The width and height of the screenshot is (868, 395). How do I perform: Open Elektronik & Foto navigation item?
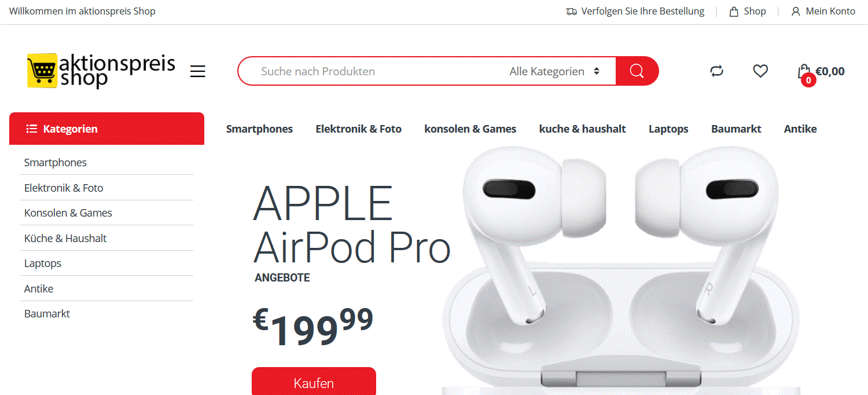(x=358, y=129)
